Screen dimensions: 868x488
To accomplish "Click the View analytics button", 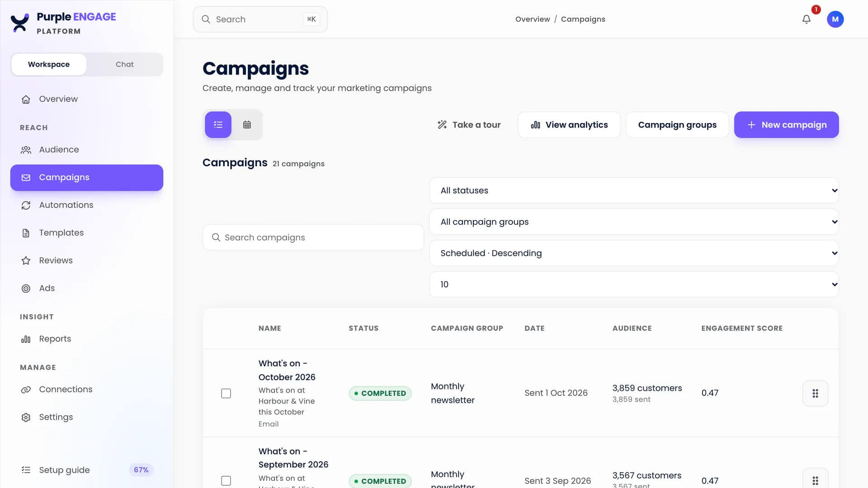I will tap(569, 125).
